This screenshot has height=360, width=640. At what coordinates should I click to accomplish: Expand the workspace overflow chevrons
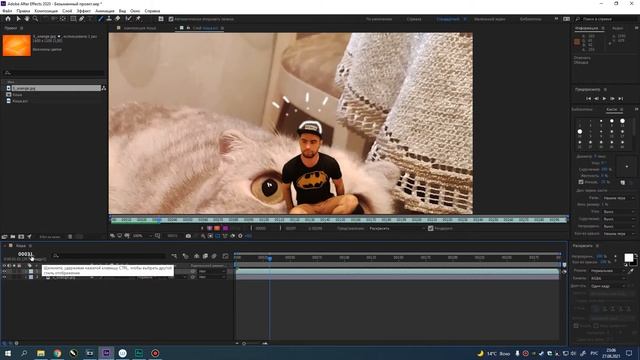pos(556,19)
